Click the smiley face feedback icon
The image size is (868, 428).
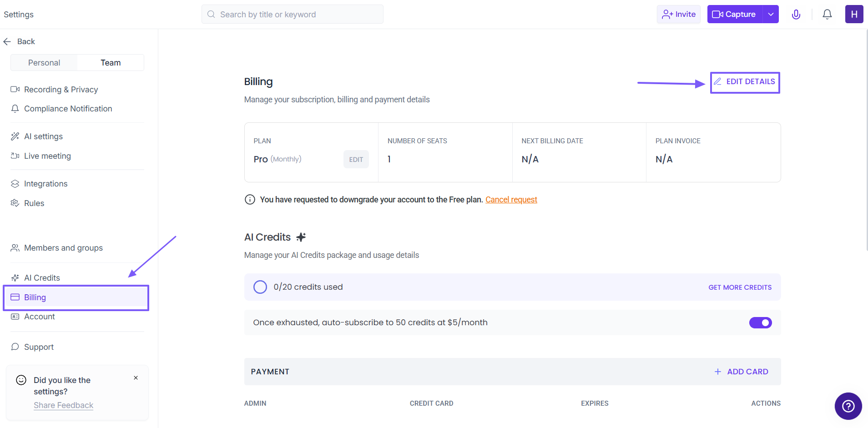[21, 380]
